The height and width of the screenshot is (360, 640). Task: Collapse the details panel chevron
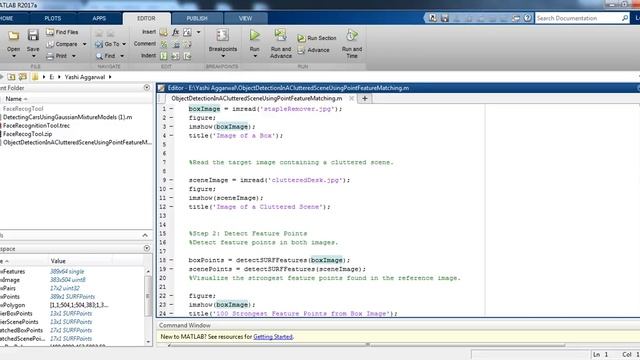click(145, 236)
